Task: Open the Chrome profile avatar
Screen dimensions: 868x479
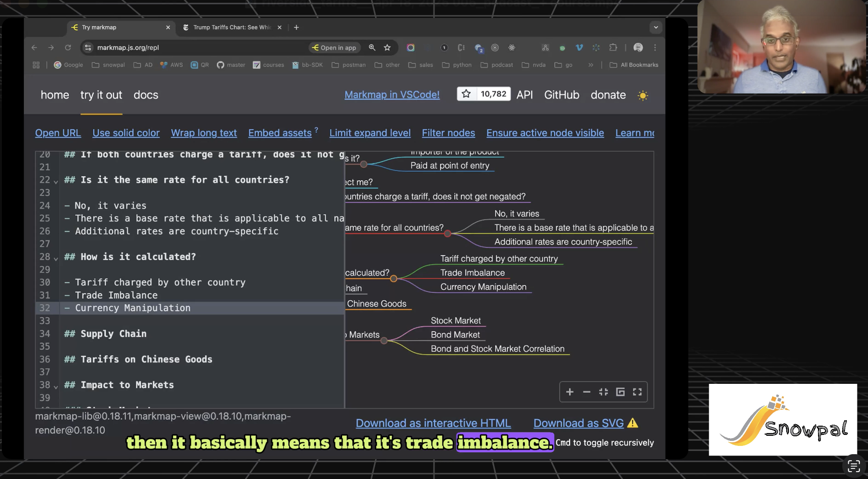Action: pos(638,47)
